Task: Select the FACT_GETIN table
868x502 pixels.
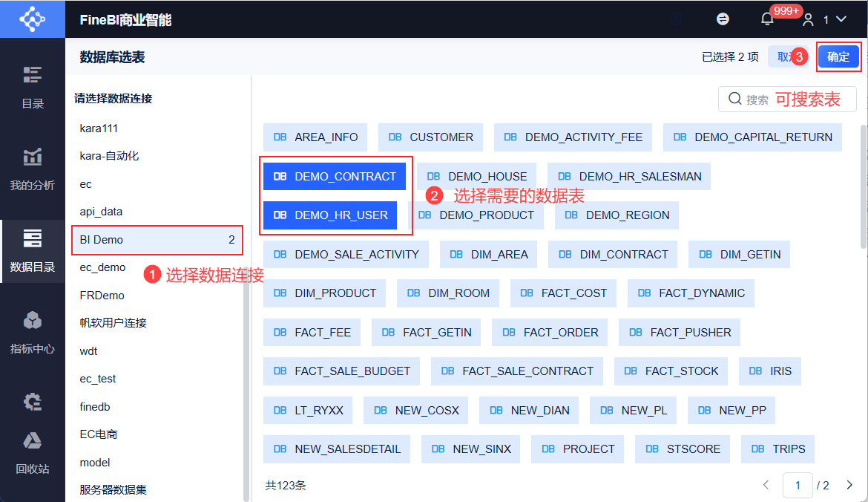Action: coord(427,333)
